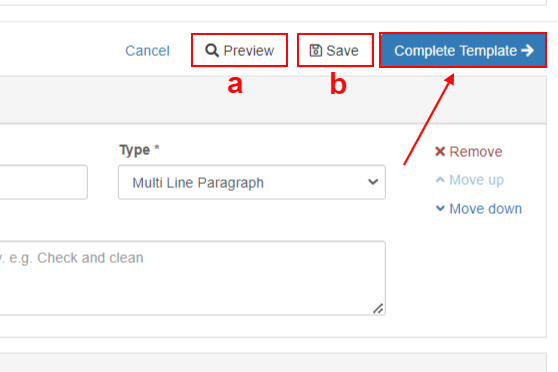Screen dimensions: 558x372
Task: Click the gray section header bar
Action: point(273,100)
